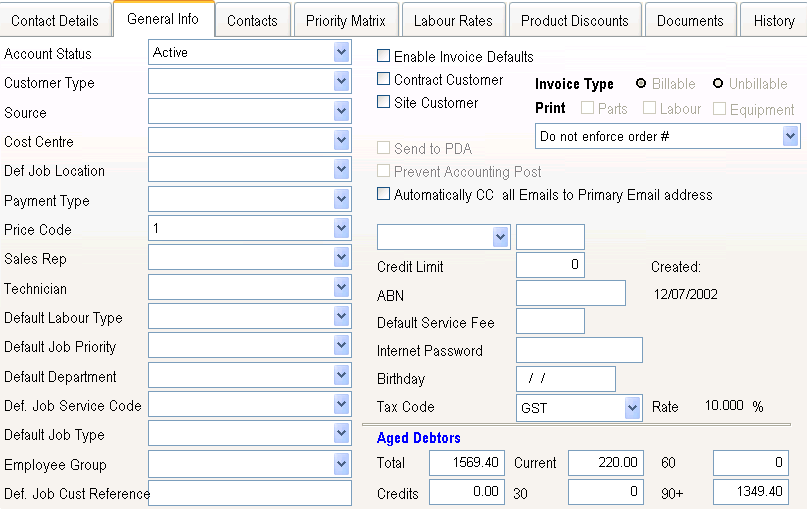The image size is (807, 509).
Task: Toggle Automatically CC all Emails checkbox
Action: [x=384, y=194]
